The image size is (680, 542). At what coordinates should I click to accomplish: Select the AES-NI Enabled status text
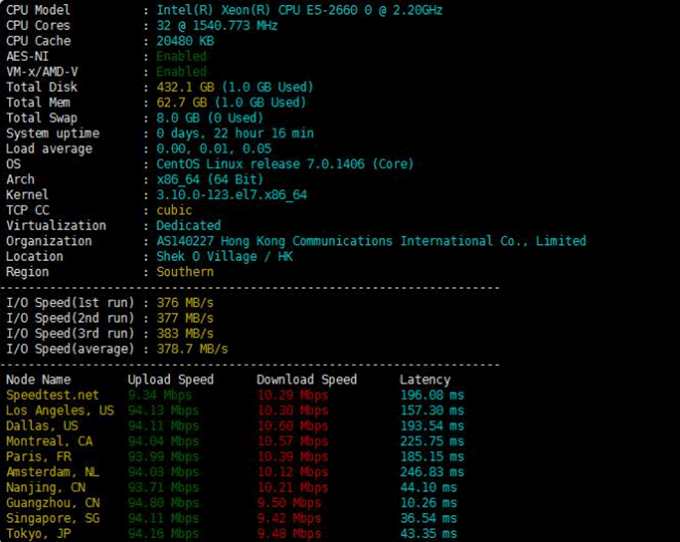click(181, 57)
